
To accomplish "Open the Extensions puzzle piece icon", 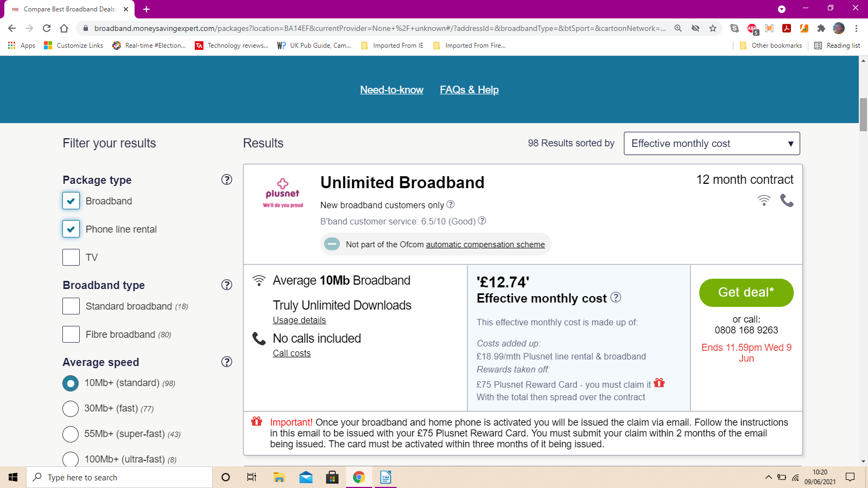I will point(821,28).
